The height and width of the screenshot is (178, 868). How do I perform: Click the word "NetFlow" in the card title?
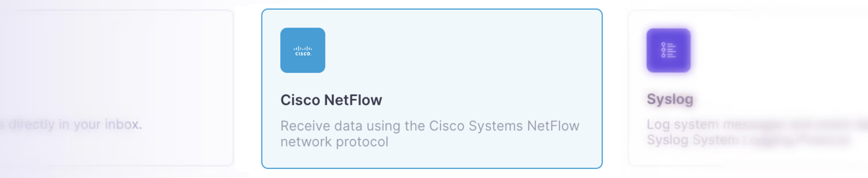(x=353, y=100)
